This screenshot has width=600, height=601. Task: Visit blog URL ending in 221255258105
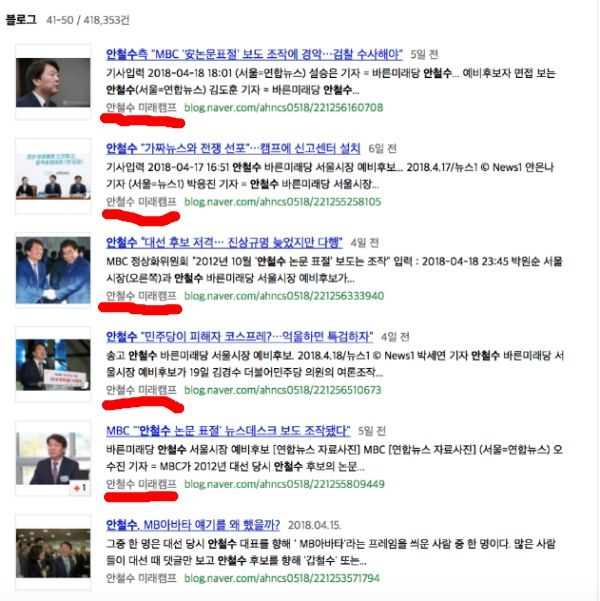(283, 202)
